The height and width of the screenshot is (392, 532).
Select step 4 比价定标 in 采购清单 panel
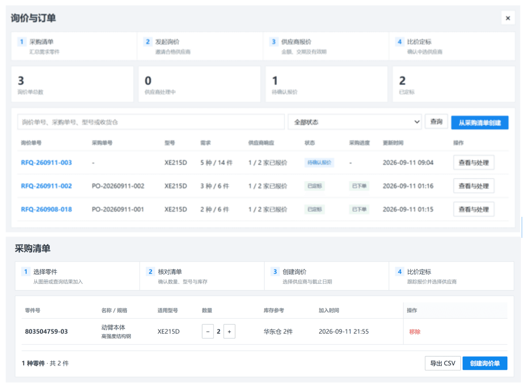coord(451,276)
